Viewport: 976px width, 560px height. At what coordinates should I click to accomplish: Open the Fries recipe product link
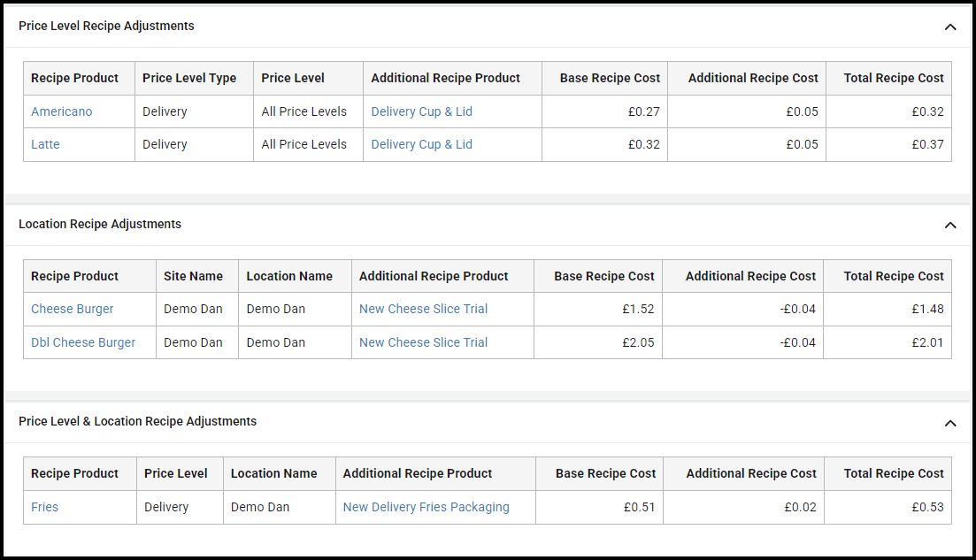pyautogui.click(x=44, y=507)
